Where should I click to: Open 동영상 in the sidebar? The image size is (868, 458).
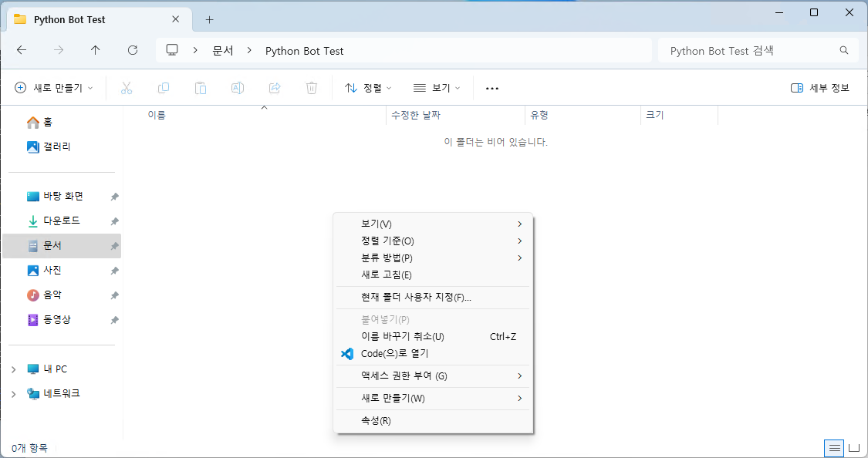pos(62,320)
